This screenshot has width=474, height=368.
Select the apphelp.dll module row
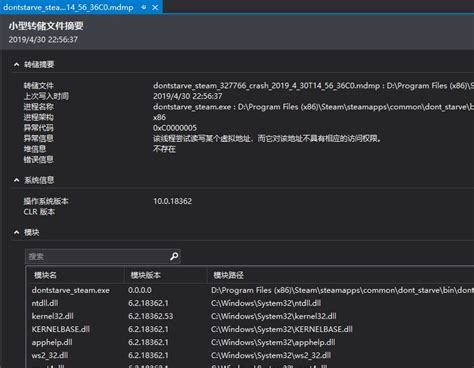(251, 342)
